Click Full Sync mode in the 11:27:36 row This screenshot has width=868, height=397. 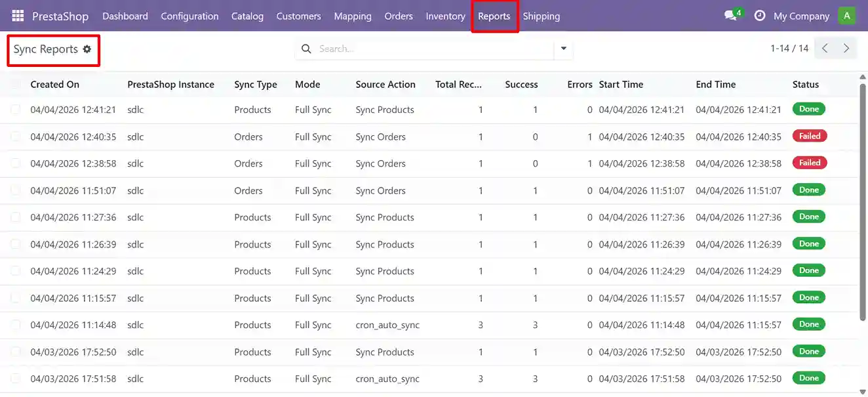click(x=313, y=217)
